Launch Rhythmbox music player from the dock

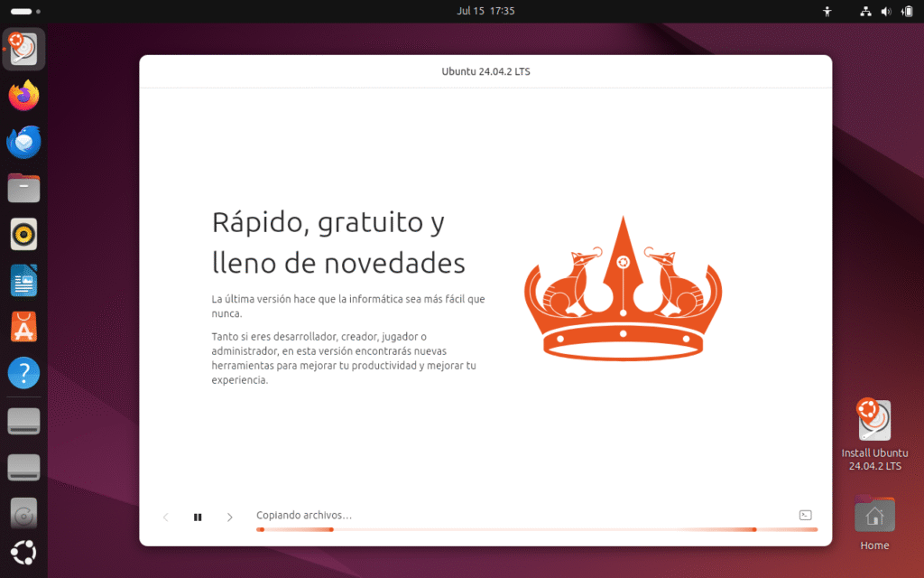coord(23,234)
